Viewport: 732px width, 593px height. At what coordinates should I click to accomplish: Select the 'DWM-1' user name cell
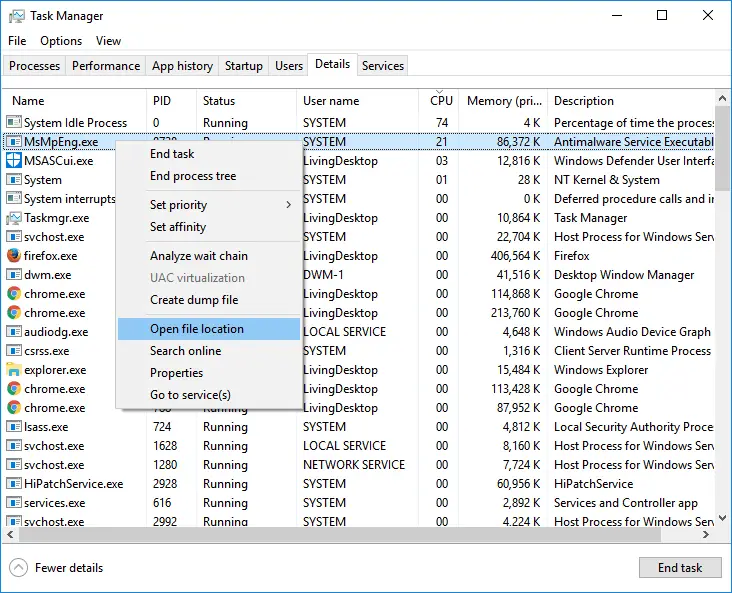[323, 275]
